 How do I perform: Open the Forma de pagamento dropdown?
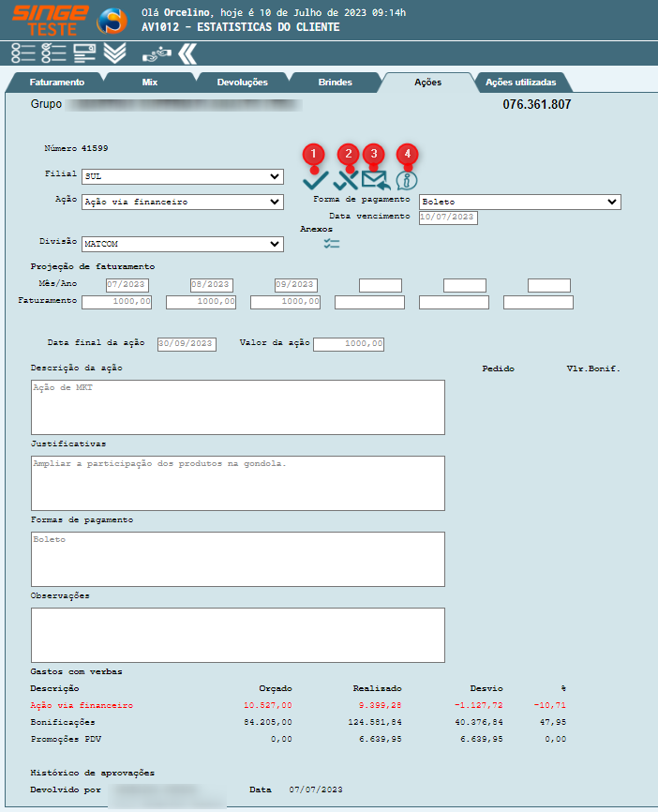519,202
